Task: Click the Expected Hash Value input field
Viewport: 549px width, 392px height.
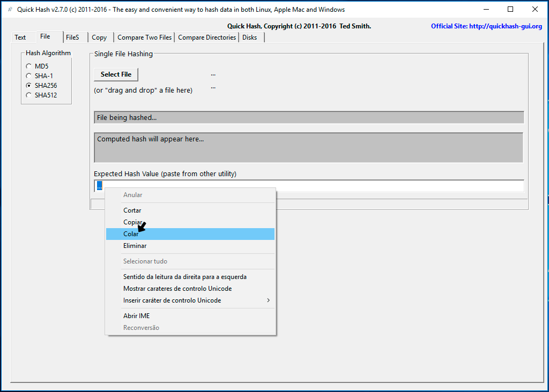Action: point(309,186)
